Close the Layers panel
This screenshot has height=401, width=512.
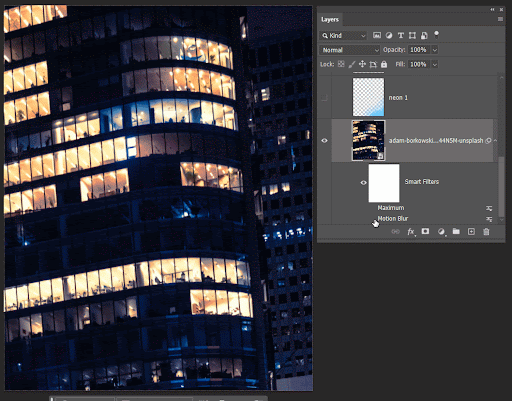click(501, 10)
